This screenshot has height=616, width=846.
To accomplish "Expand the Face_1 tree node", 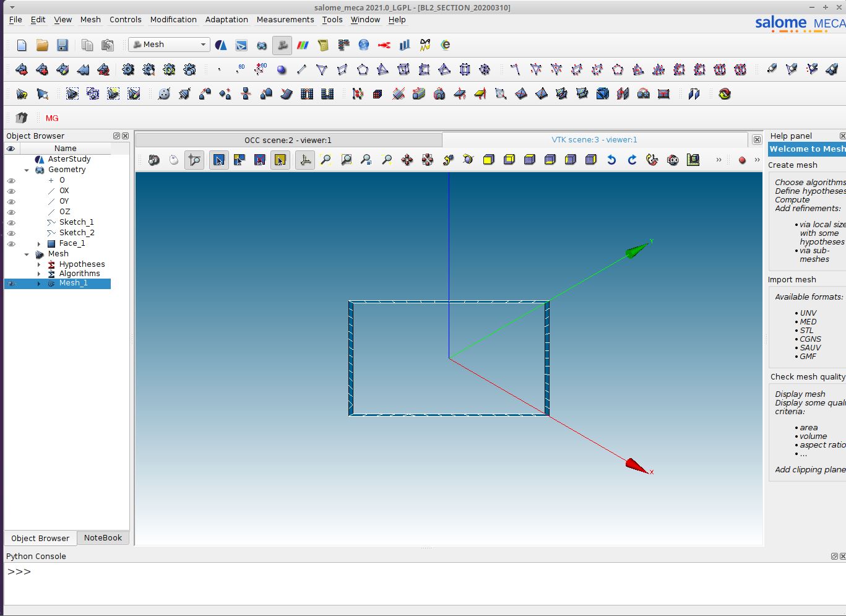I will point(39,244).
